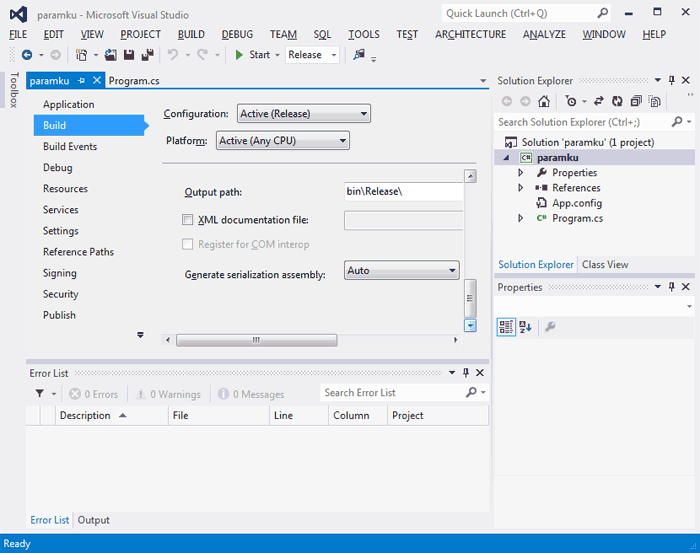Click the Show All Files icon
The width and height of the screenshot is (700, 553).
(x=655, y=101)
